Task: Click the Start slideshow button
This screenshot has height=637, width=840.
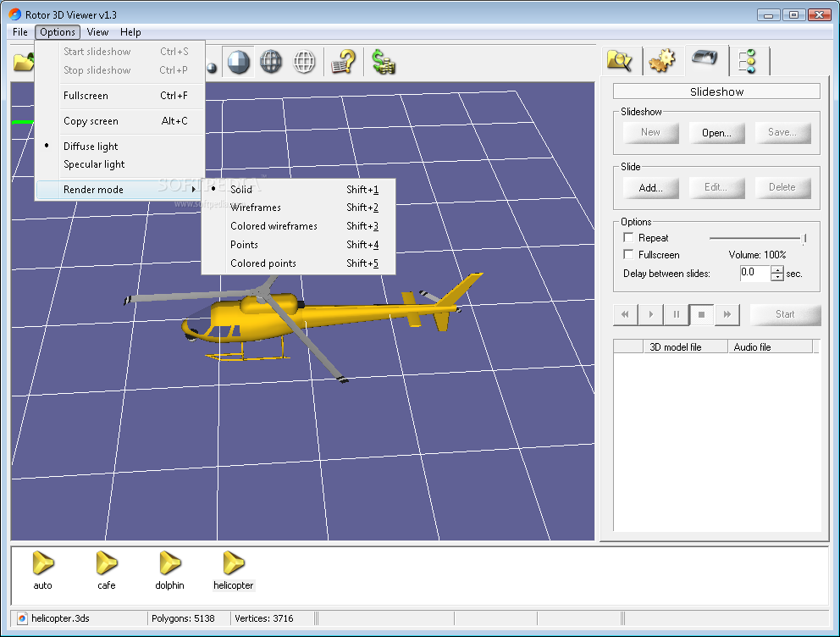Action: [x=785, y=314]
